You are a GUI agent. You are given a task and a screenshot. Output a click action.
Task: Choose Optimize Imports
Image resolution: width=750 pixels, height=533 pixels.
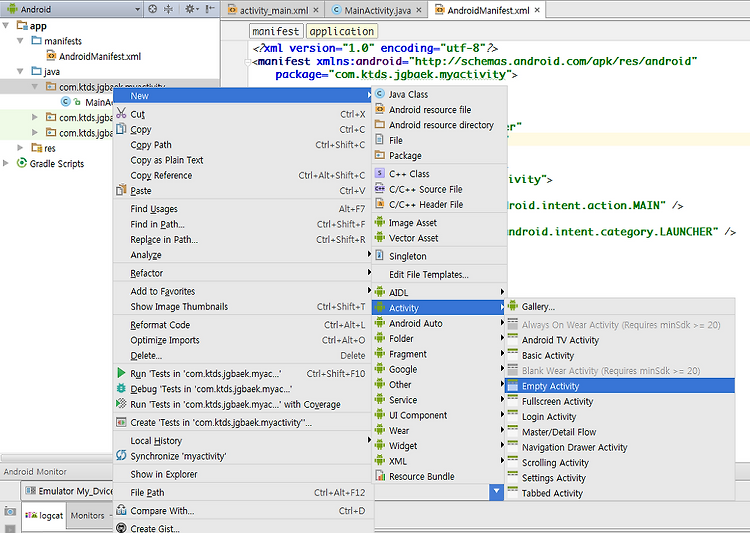[243, 340]
